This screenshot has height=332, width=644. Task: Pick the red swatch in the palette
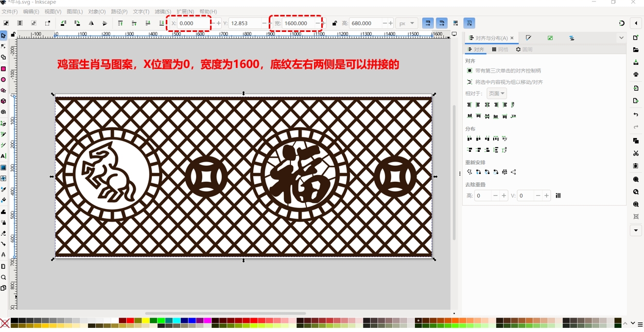click(x=130, y=321)
